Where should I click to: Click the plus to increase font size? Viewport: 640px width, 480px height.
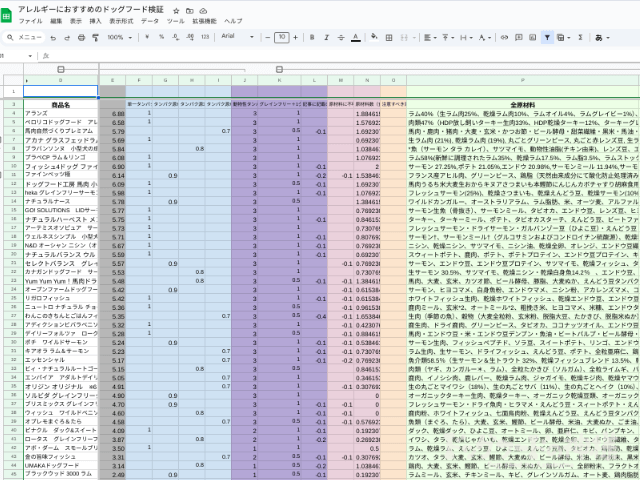click(296, 38)
